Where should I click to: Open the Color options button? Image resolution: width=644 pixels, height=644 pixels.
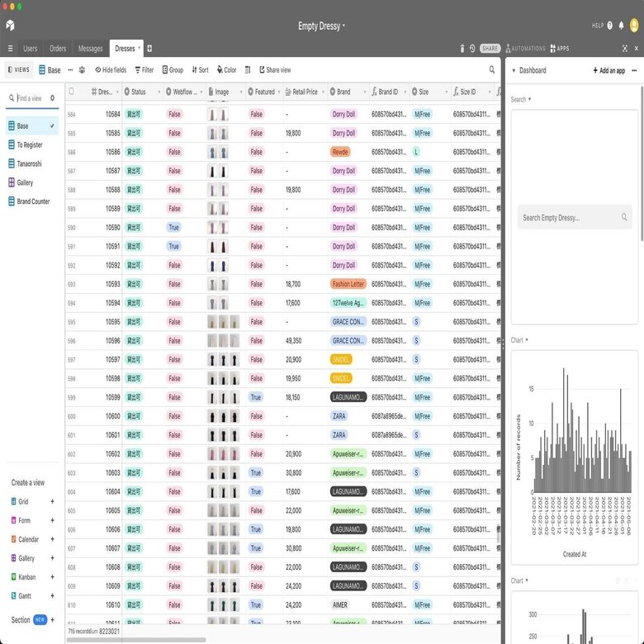click(227, 70)
